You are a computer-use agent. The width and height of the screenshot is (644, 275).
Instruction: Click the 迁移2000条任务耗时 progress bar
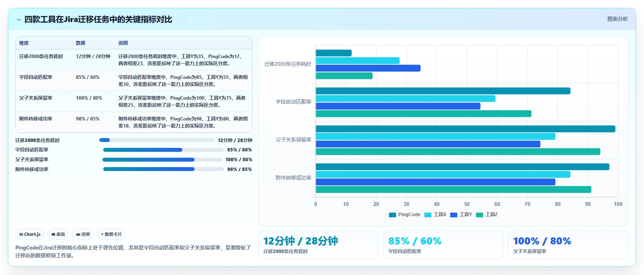(157, 140)
